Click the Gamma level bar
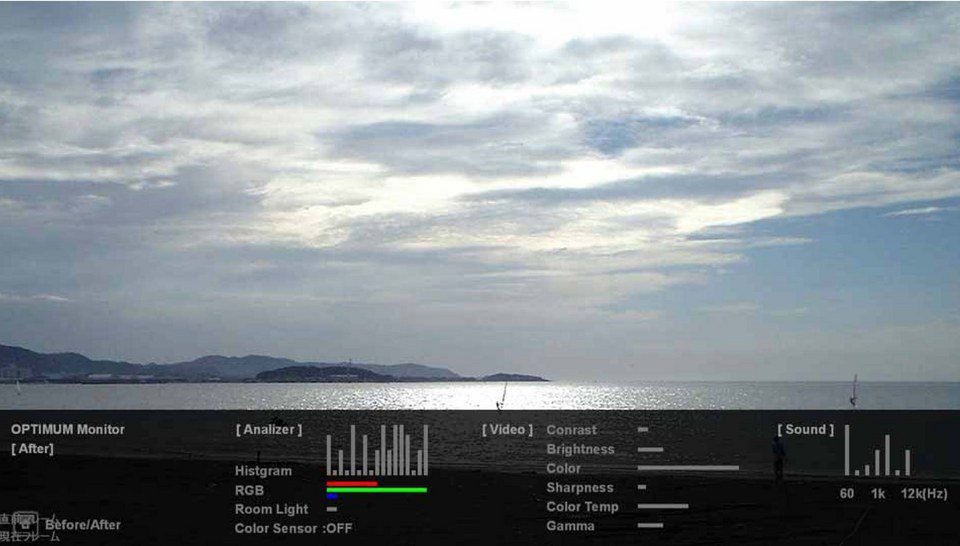The image size is (960, 546). tap(650, 525)
